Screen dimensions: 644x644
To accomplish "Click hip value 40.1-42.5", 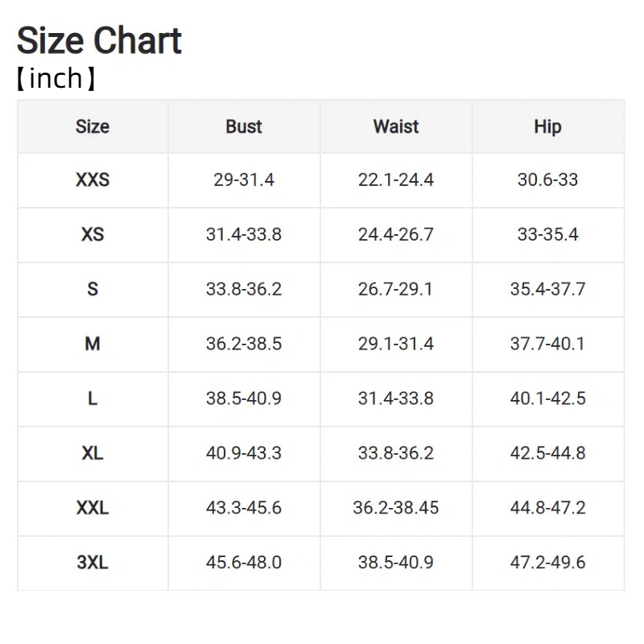I will click(548, 398).
